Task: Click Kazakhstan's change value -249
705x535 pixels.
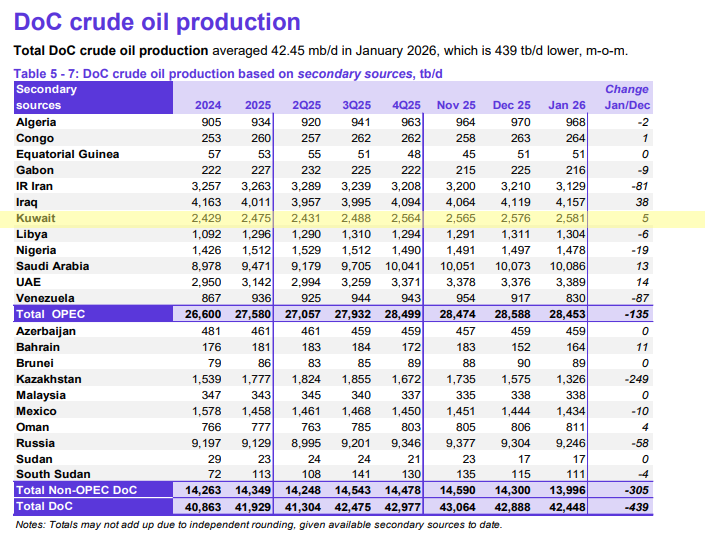Action: pos(634,379)
